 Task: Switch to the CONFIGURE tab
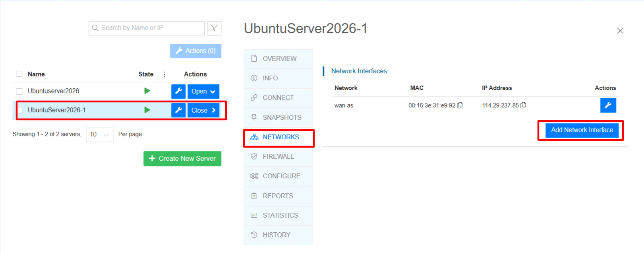pyautogui.click(x=278, y=176)
